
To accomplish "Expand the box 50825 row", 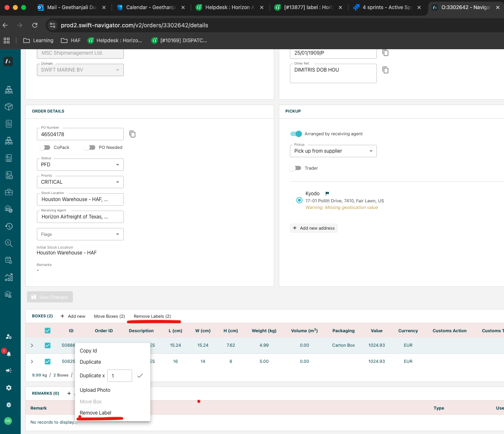I will (32, 361).
